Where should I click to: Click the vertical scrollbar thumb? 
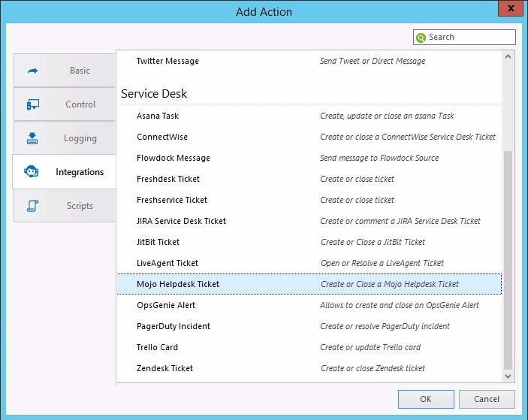tap(508, 260)
